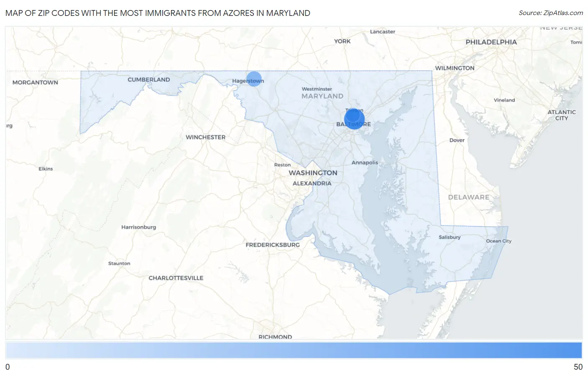Click the PHILADELPHIA city label
This screenshot has height=376, width=588.
(491, 42)
